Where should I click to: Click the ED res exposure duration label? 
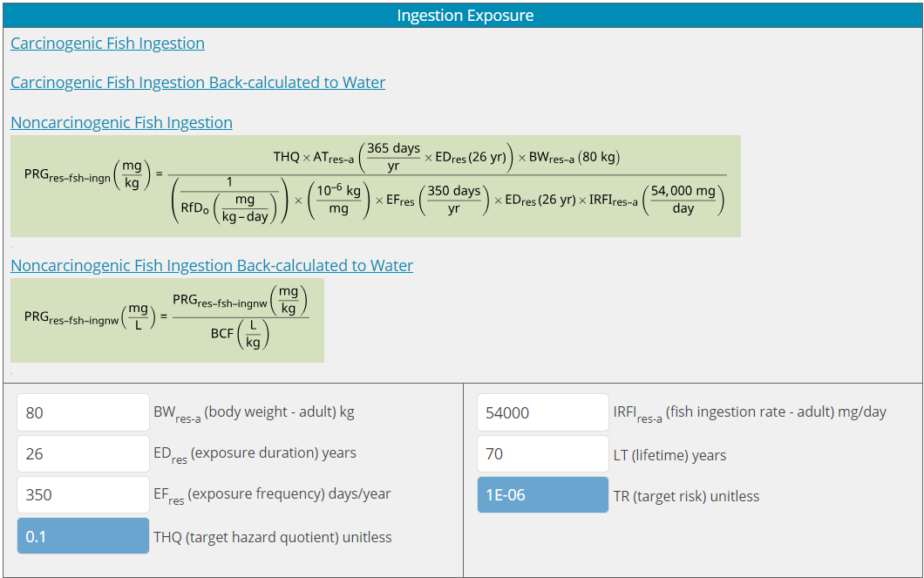[255, 453]
